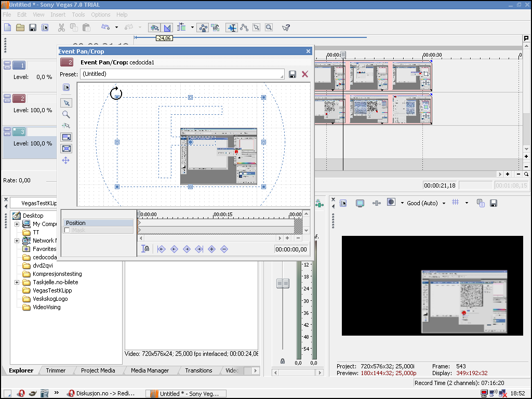Screen dimensions: 532x399
Task: Cut selection with the scissors icon
Action: point(61,28)
